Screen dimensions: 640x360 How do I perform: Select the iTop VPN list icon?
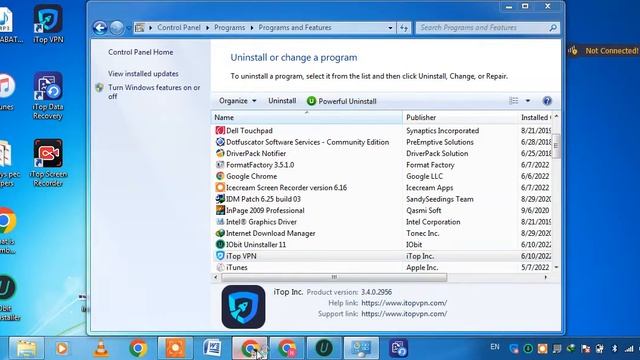click(x=220, y=256)
